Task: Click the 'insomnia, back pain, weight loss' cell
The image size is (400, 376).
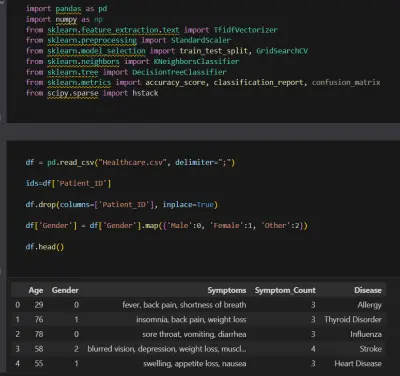Action: coord(191,319)
